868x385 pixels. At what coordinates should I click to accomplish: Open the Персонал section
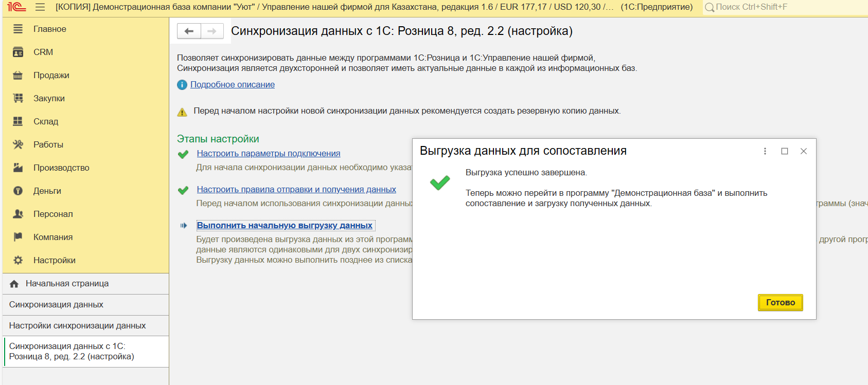click(x=53, y=214)
